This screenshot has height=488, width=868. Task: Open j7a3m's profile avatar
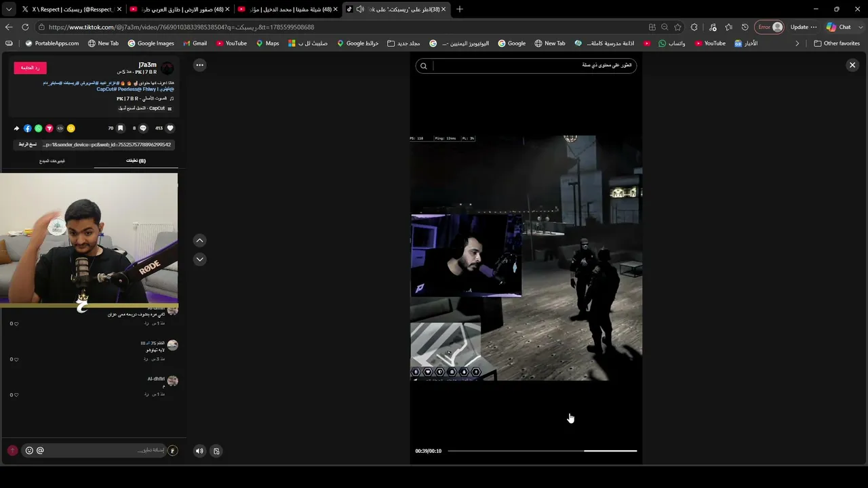[x=167, y=68]
